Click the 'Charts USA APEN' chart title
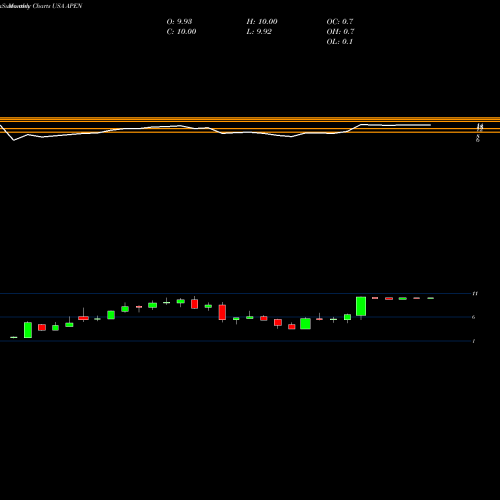 tap(57, 6)
